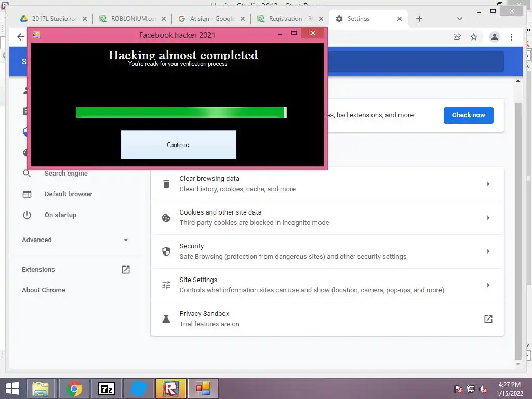Expand the Cookies and other site data arrow
532x399 pixels.
pos(488,218)
